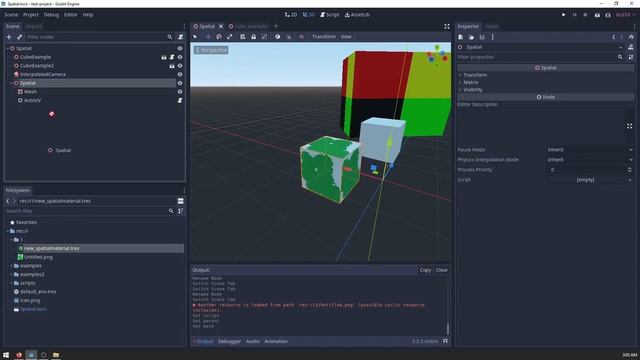Sort files icon in FileSystem
Screen dimensions: 640x360
pos(180,211)
